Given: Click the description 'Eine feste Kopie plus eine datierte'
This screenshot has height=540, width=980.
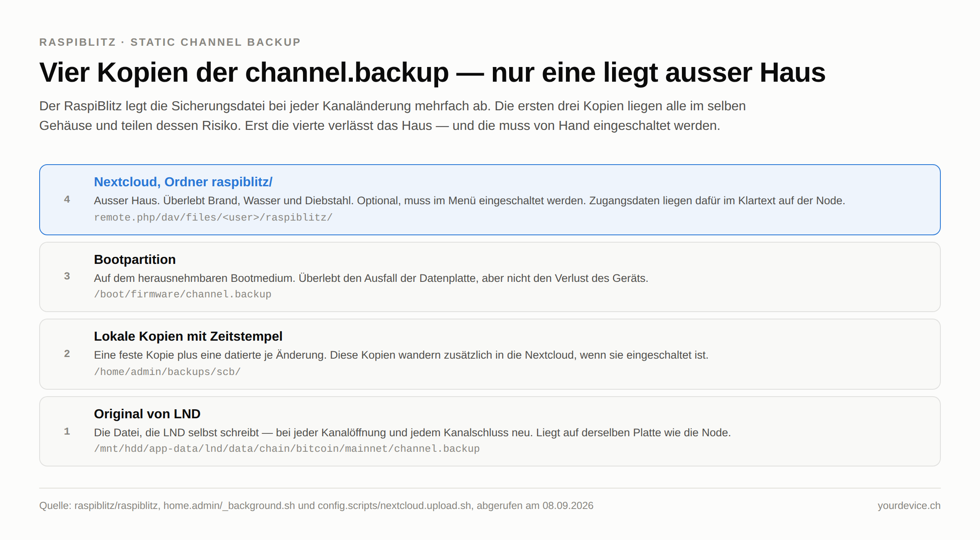Looking at the screenshot, I should click(401, 355).
